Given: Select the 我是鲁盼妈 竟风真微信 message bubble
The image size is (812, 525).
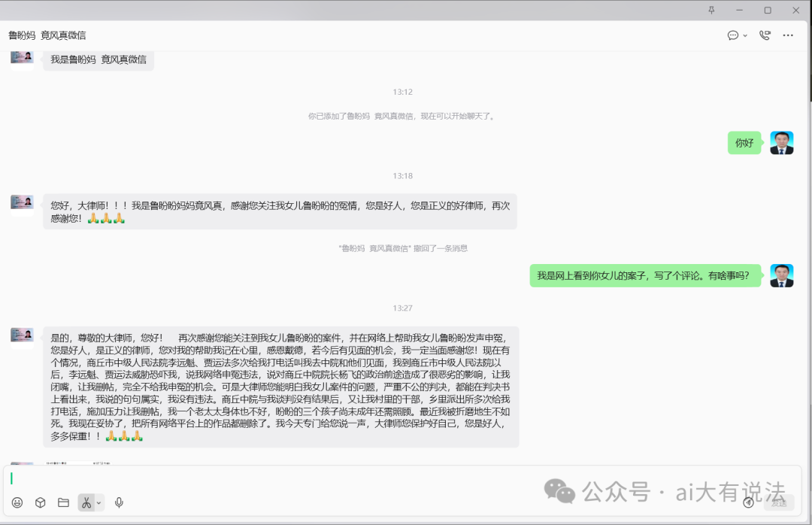Looking at the screenshot, I should pyautogui.click(x=98, y=59).
